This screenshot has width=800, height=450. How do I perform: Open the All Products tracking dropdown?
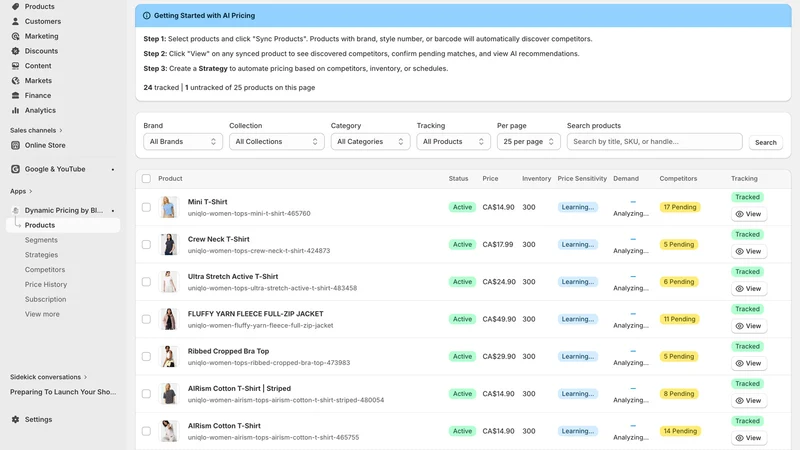453,141
